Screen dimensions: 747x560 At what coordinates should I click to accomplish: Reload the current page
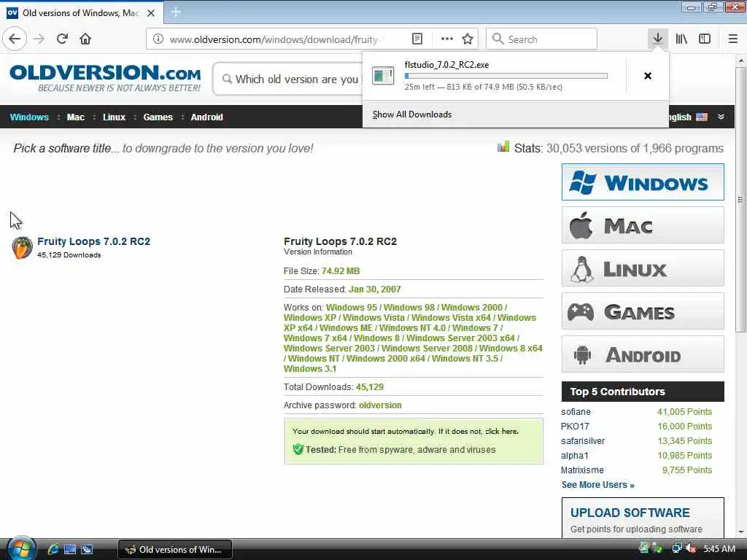62,39
